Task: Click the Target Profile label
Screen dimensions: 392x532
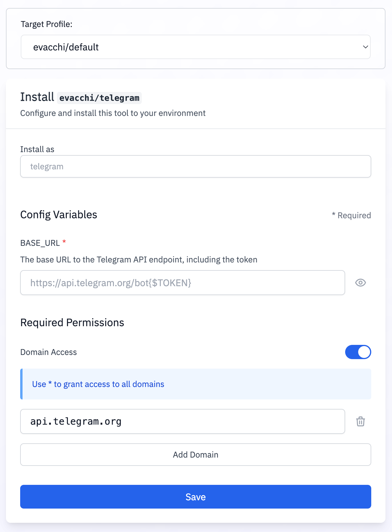Action: point(47,24)
